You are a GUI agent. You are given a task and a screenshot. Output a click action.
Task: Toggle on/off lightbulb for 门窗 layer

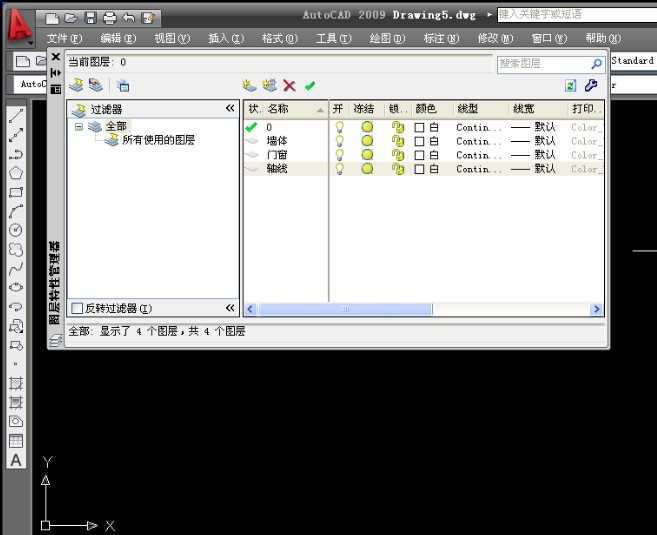tap(339, 155)
